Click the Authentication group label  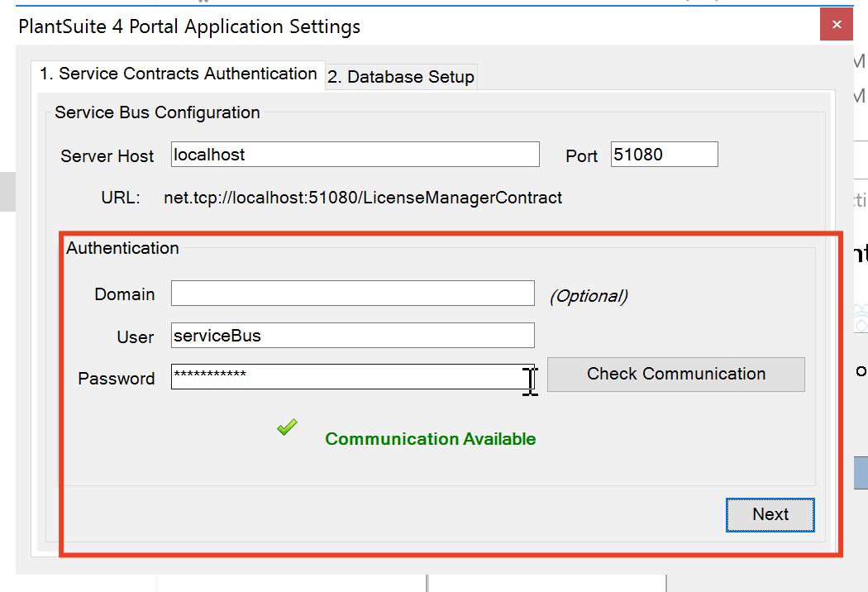(x=122, y=248)
